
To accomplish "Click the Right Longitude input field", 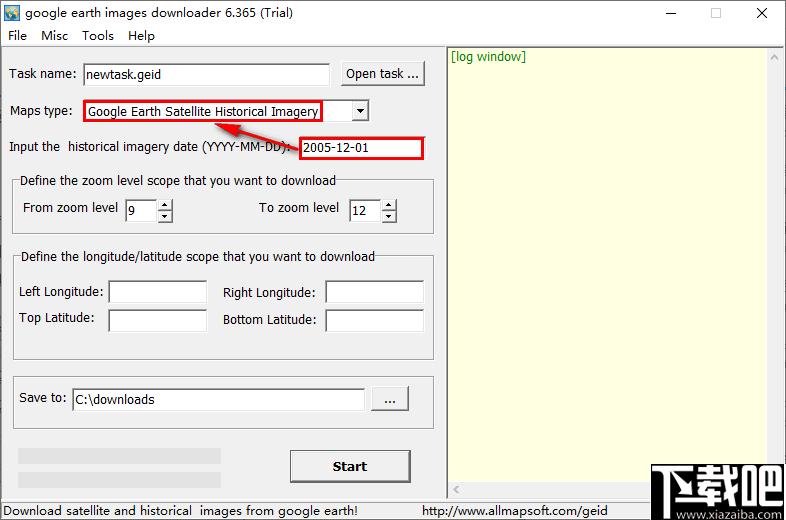I will (374, 292).
